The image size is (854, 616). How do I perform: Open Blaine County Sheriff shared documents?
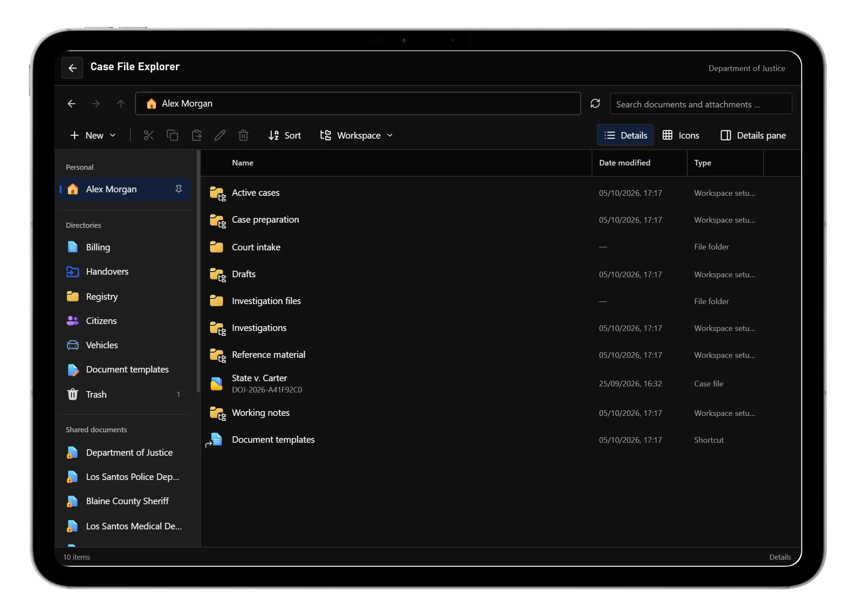tap(125, 501)
